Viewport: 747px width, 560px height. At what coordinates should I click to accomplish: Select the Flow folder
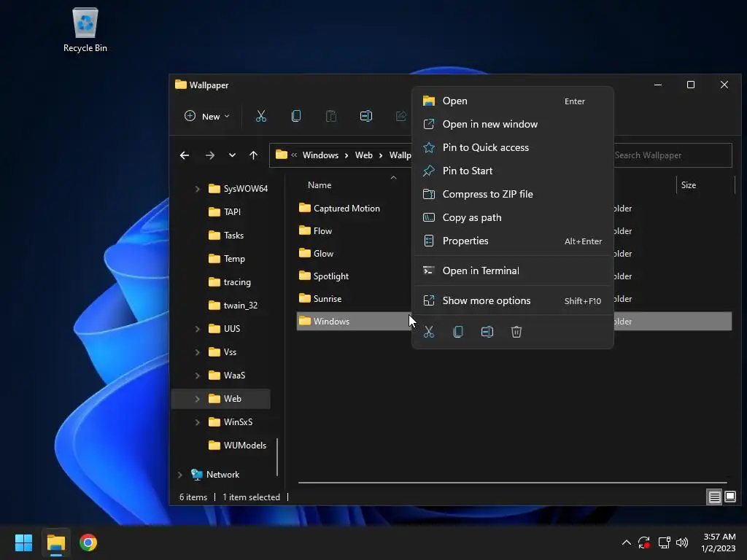[322, 231]
